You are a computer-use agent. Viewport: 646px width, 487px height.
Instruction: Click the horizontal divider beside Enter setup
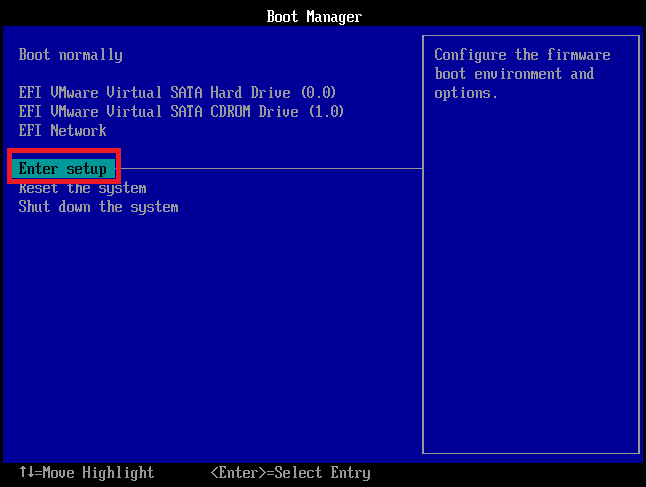(x=270, y=169)
